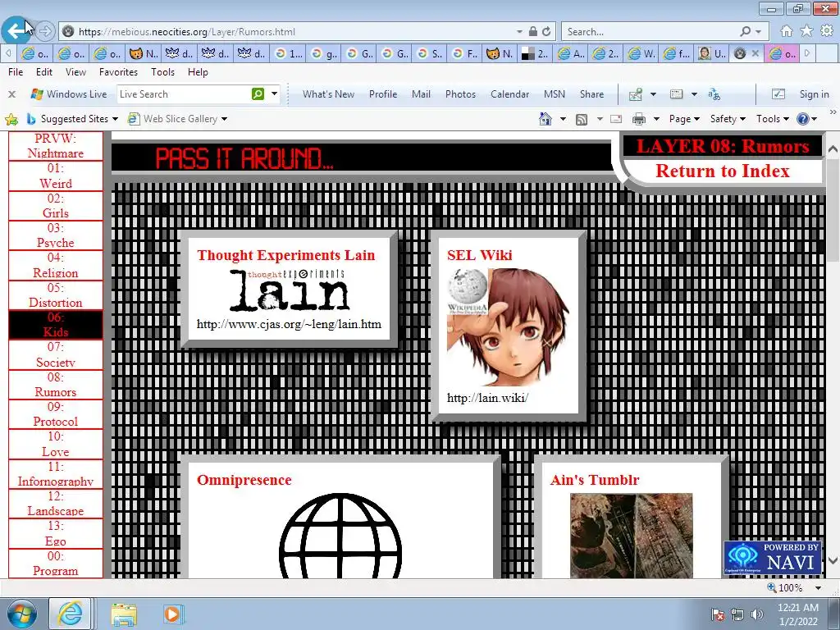Click the volume speaker tray icon
Image resolution: width=840 pixels, height=630 pixels.
pyautogui.click(x=756, y=614)
